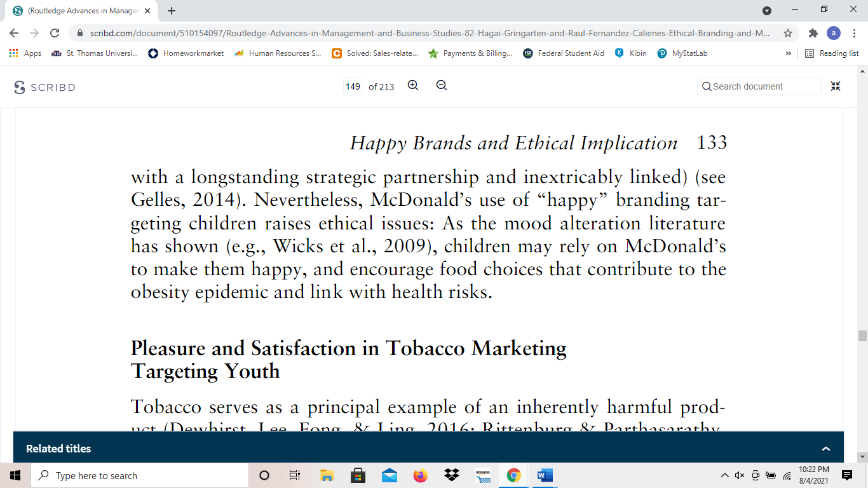The height and width of the screenshot is (488, 868).
Task: Open the MyStatLab bookmark
Action: point(682,53)
